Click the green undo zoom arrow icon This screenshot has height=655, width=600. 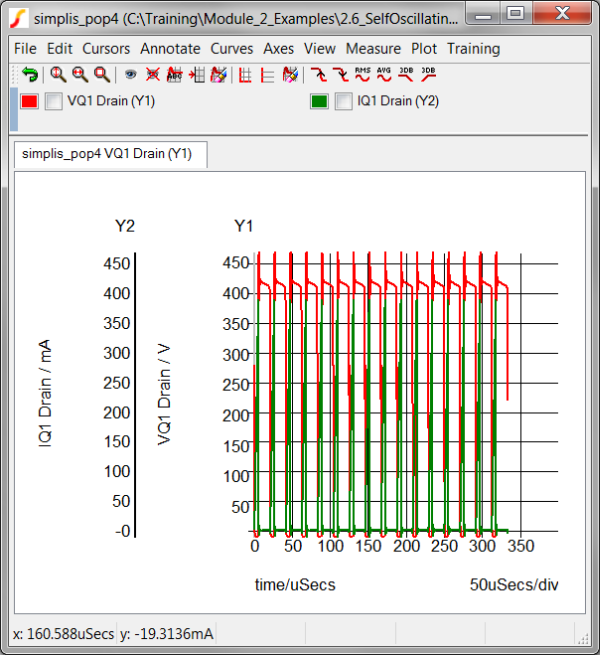click(x=30, y=74)
